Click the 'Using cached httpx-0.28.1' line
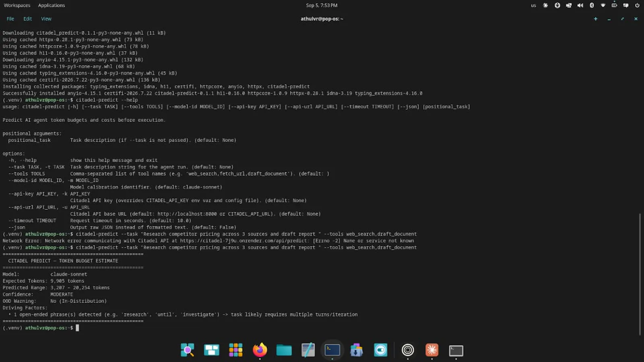Viewport: 644px width, 362px height. pos(73,40)
